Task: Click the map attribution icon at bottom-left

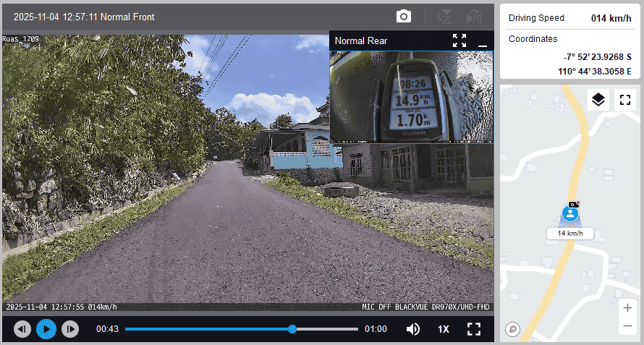Action: click(x=513, y=329)
